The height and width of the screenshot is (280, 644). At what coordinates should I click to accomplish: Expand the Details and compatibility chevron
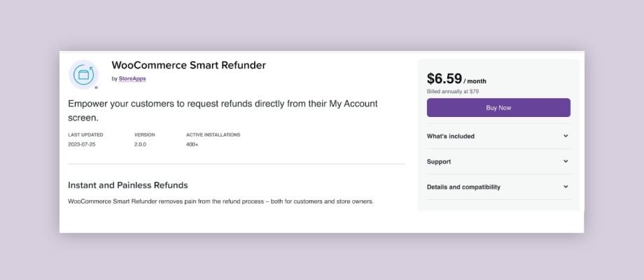566,187
